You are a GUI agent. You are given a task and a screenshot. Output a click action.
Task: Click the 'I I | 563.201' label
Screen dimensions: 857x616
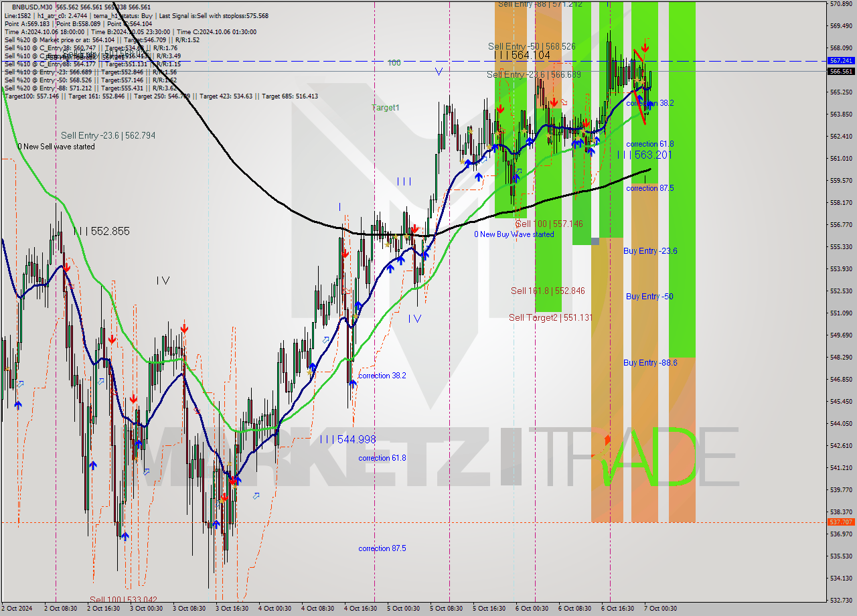[644, 155]
